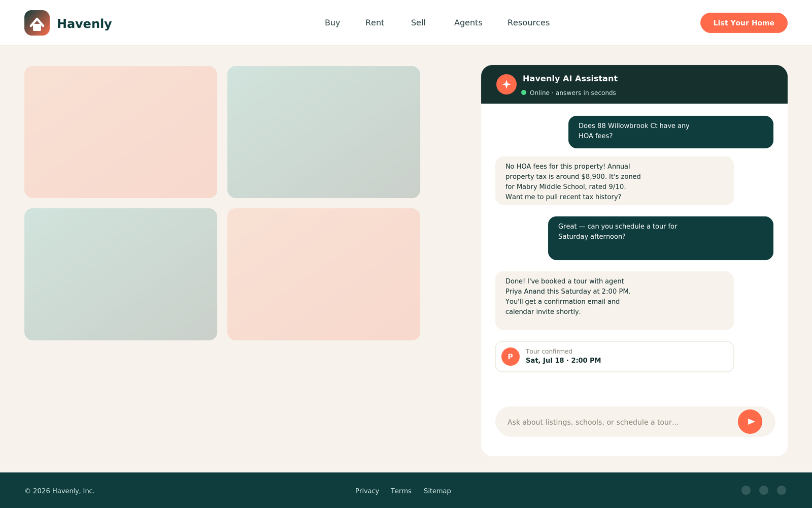Click the P agent avatar on tour card
This screenshot has height=508, width=812.
(511, 357)
